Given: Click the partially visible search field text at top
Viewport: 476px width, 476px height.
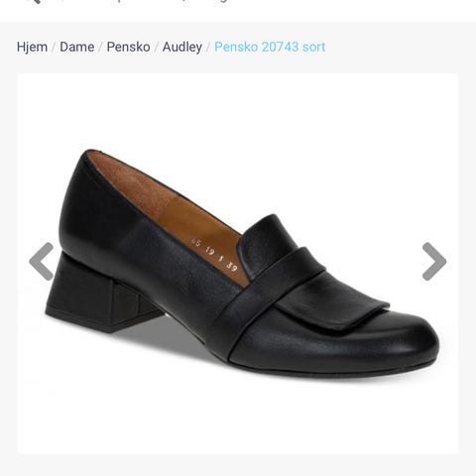Looking at the screenshot, I should (x=142, y=1).
